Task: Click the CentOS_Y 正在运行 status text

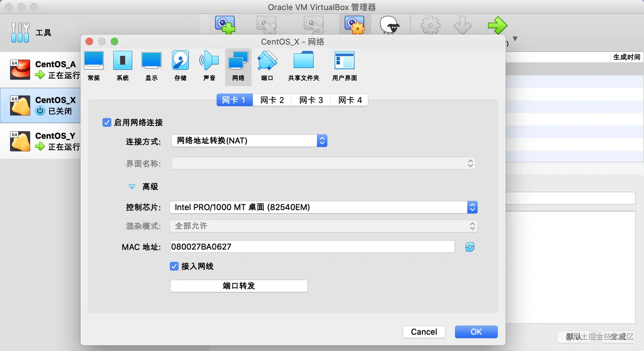Action: 64,147
